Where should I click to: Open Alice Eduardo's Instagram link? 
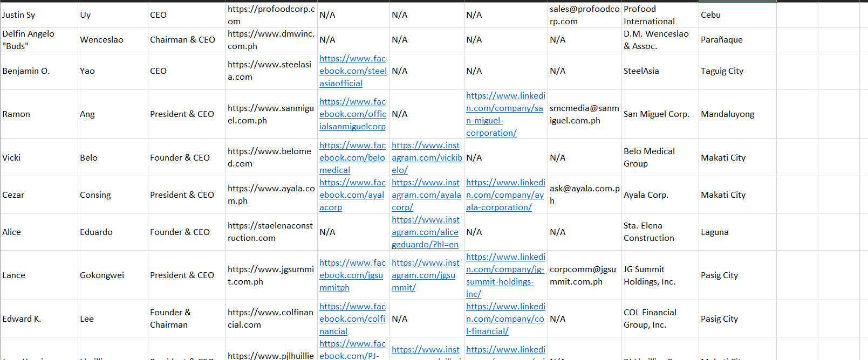coord(425,232)
